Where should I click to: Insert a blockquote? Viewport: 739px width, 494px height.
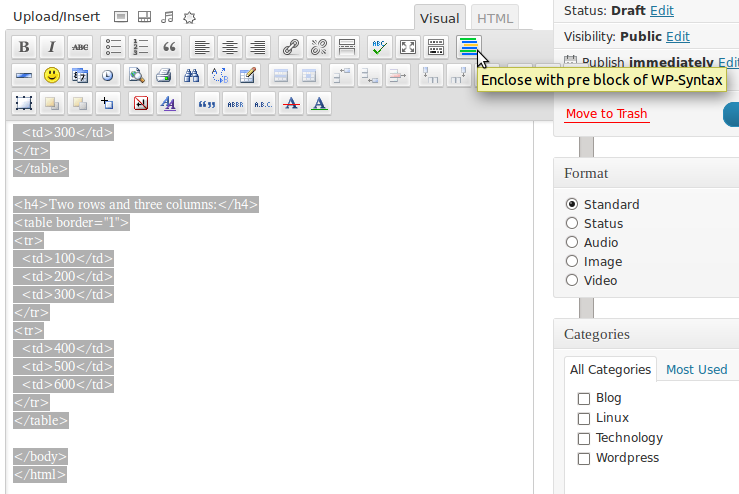click(x=169, y=47)
